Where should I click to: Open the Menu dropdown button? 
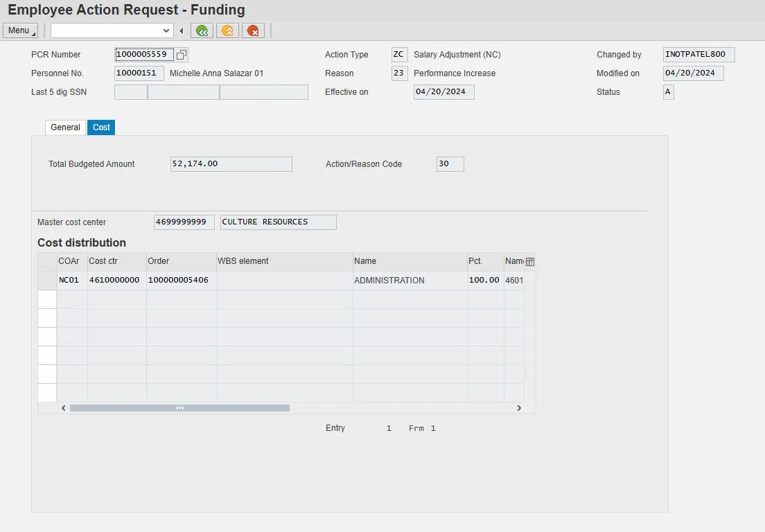click(21, 30)
